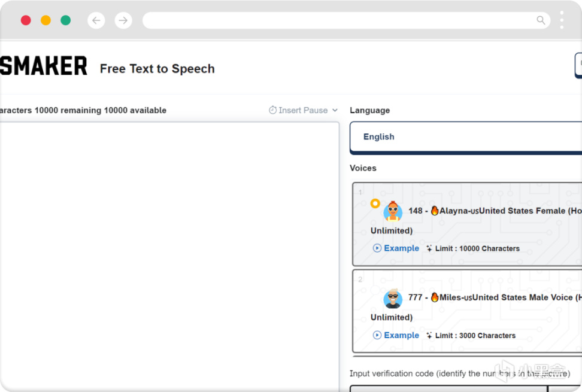Click the browser forward arrow button
This screenshot has width=582, height=392.
[123, 20]
